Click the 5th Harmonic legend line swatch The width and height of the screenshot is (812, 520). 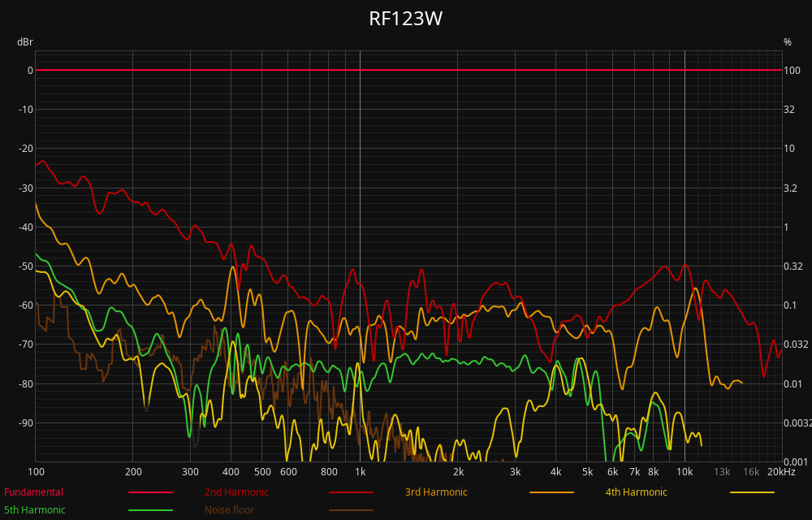pos(150,510)
